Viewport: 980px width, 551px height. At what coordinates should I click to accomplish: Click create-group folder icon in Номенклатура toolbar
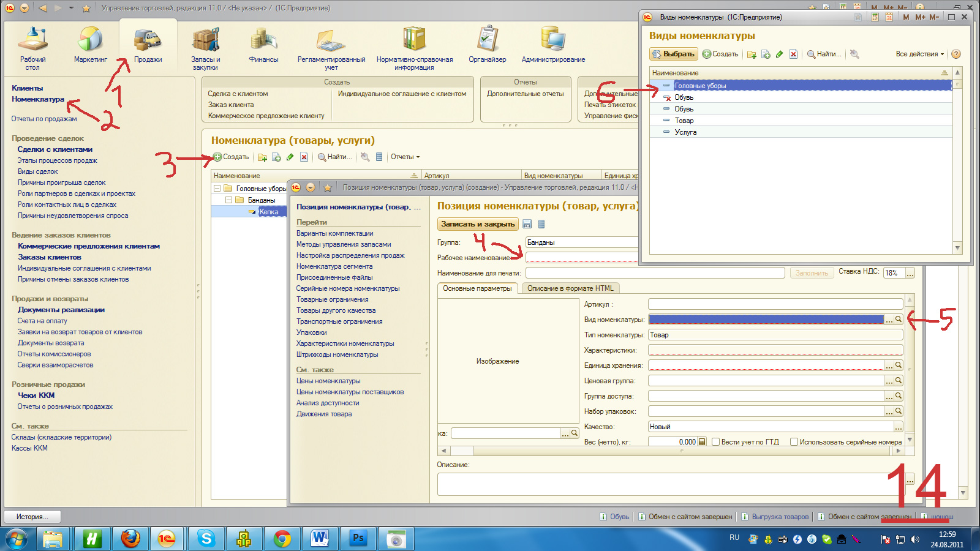262,157
